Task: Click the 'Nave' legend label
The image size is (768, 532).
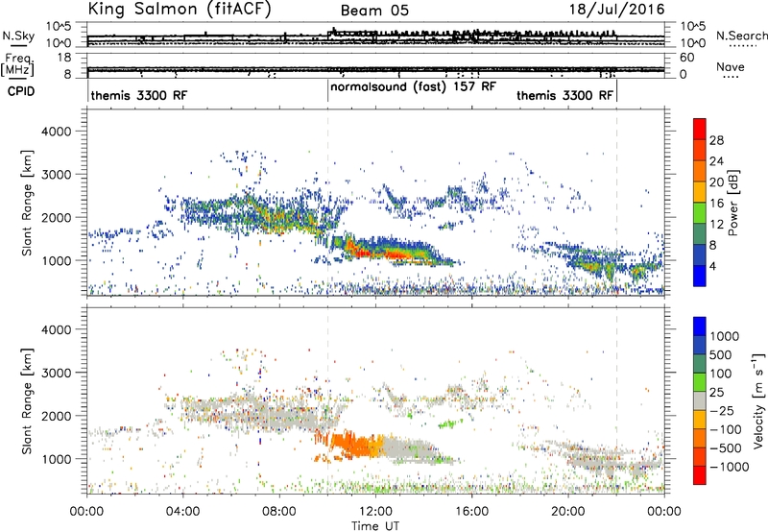Action: pyautogui.click(x=730, y=67)
